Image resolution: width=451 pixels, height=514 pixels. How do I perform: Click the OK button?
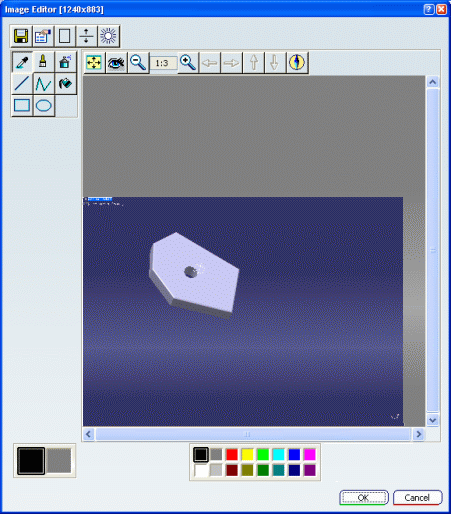coord(364,498)
